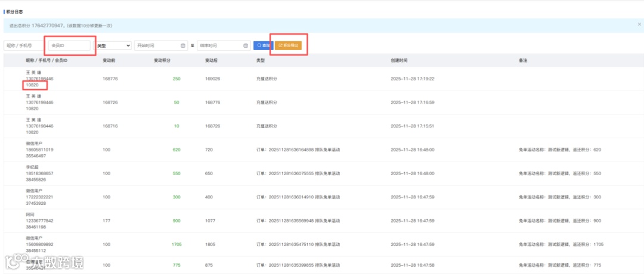Click phone number 18605811019
Viewport: 644px width, 274px height.
click(x=39, y=150)
